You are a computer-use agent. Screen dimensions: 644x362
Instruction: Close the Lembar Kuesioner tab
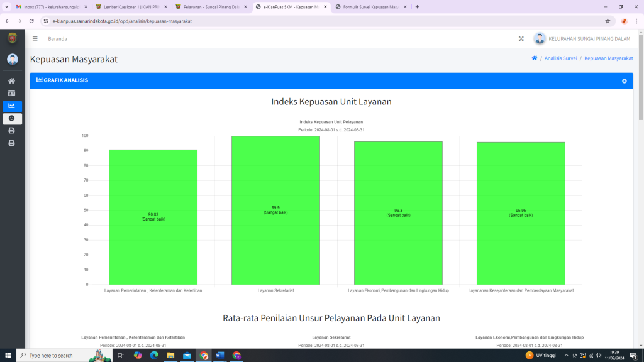click(166, 7)
